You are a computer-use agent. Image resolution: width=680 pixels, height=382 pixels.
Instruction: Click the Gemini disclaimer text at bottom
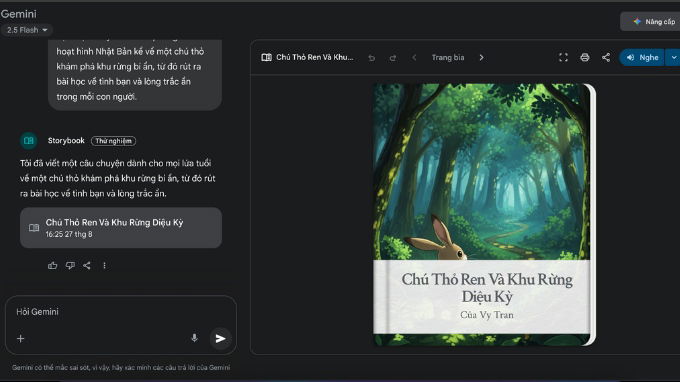[x=121, y=367]
